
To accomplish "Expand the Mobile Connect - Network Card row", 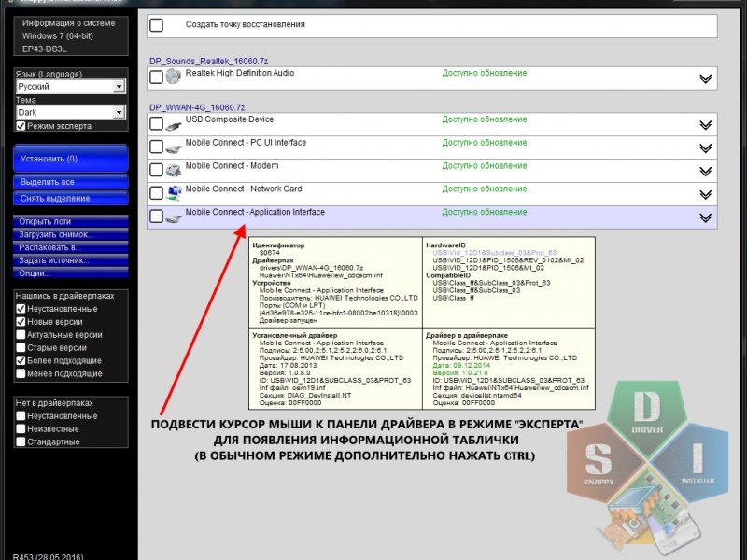I will (706, 195).
